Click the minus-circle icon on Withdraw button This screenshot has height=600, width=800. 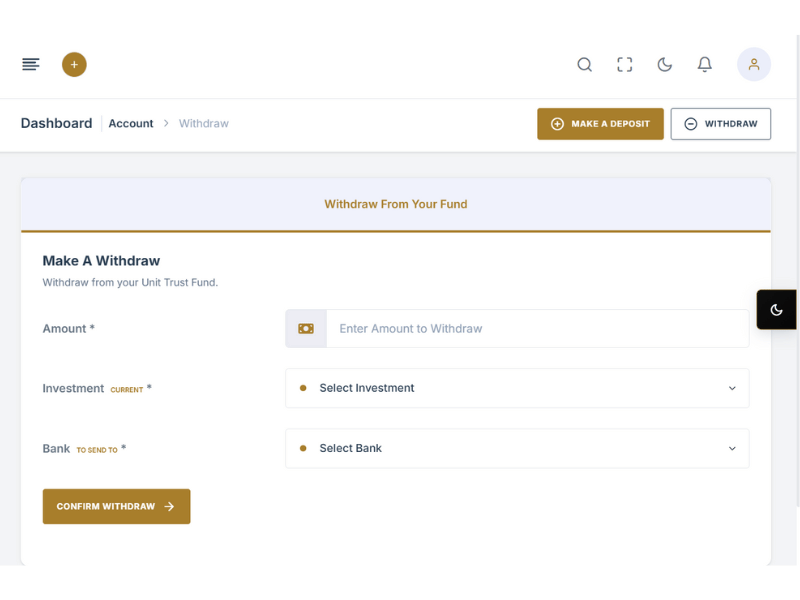691,124
